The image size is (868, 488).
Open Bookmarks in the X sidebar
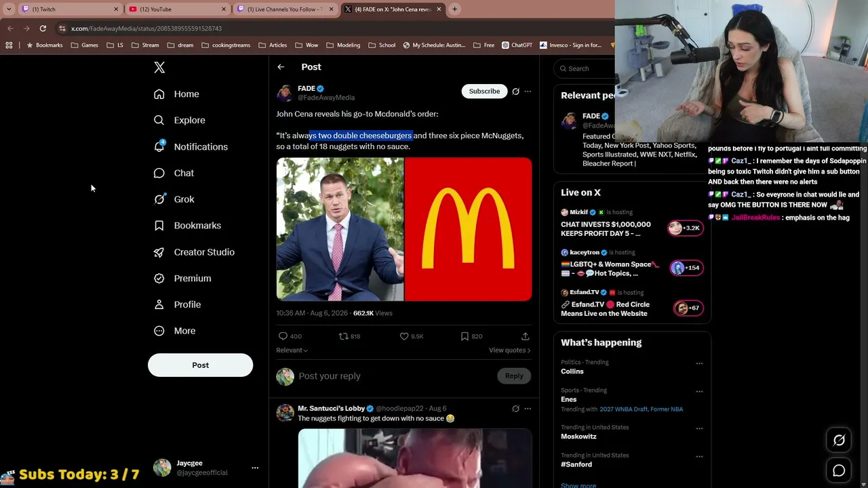click(187, 226)
